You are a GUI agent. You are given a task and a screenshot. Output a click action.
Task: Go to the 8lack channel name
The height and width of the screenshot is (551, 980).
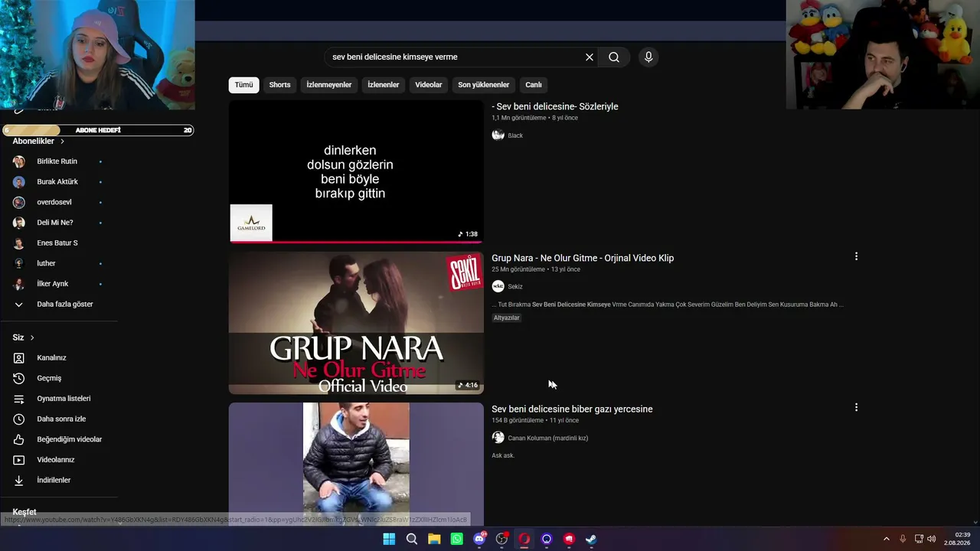pyautogui.click(x=515, y=135)
